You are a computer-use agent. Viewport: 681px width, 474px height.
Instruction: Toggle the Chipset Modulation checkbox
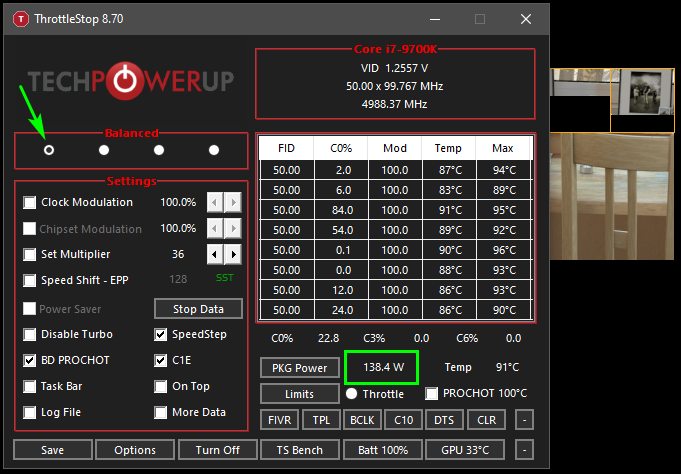(30, 229)
